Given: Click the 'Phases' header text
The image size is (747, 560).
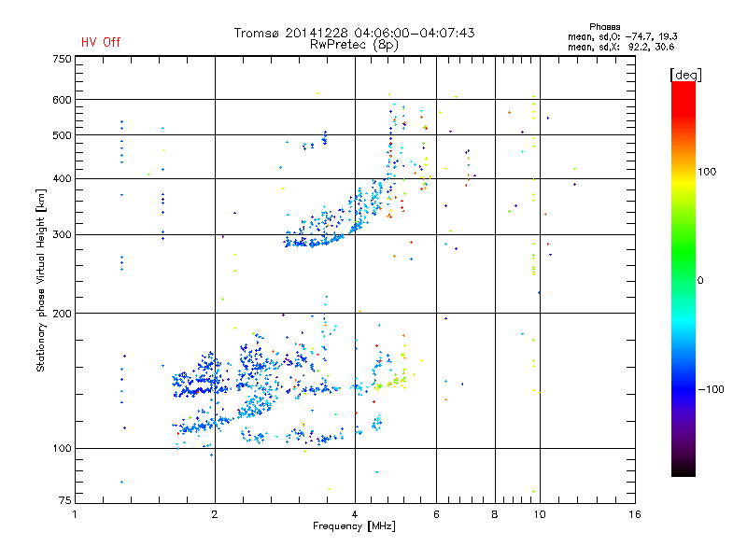Looking at the screenshot, I should pyautogui.click(x=604, y=27).
